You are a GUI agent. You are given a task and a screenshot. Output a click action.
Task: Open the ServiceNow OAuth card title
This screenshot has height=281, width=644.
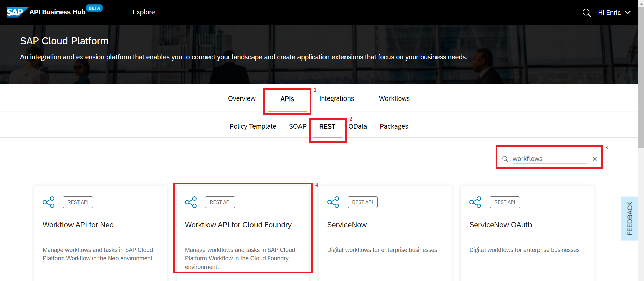501,225
